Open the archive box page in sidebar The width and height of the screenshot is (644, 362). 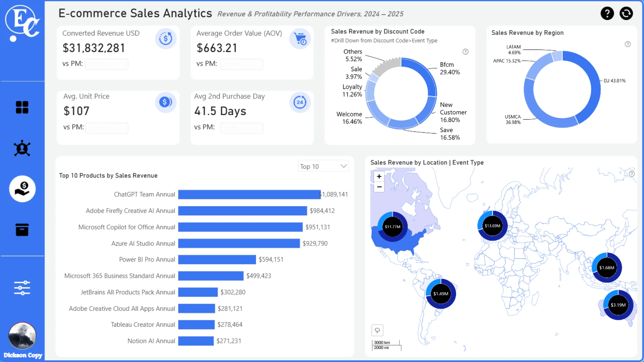tap(22, 230)
